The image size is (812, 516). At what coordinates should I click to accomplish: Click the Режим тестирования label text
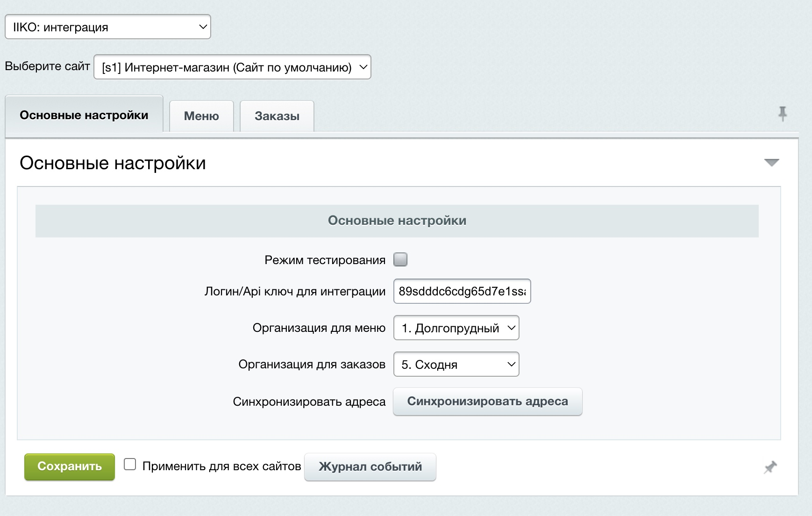pos(325,260)
